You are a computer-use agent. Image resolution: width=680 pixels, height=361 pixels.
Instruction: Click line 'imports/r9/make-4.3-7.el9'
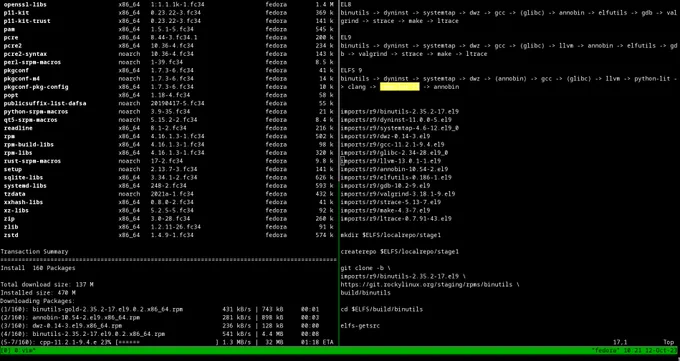[385, 210]
